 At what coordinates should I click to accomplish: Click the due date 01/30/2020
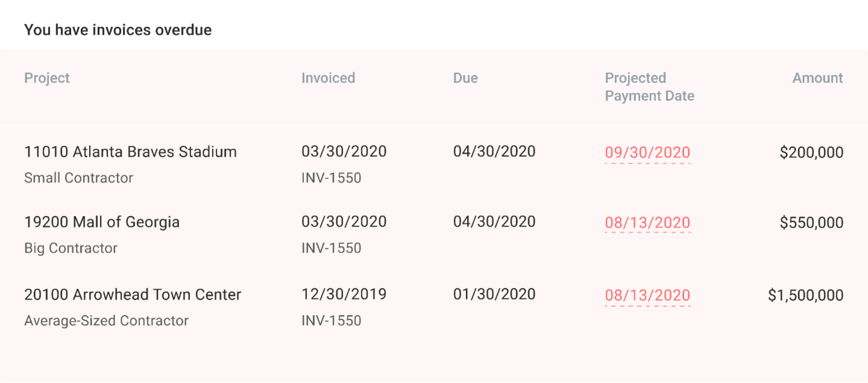[494, 294]
